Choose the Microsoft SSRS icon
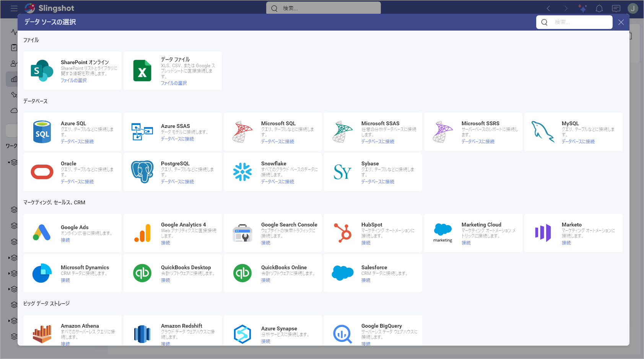 [442, 132]
